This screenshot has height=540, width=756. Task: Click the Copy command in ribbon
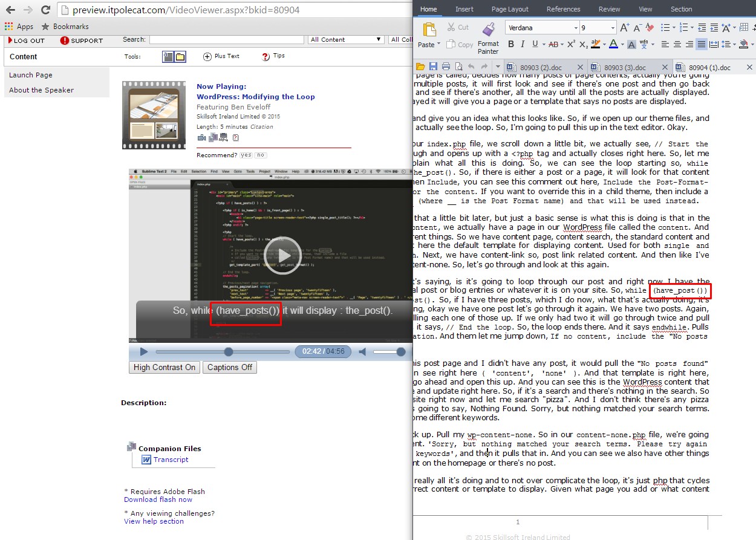(x=460, y=45)
